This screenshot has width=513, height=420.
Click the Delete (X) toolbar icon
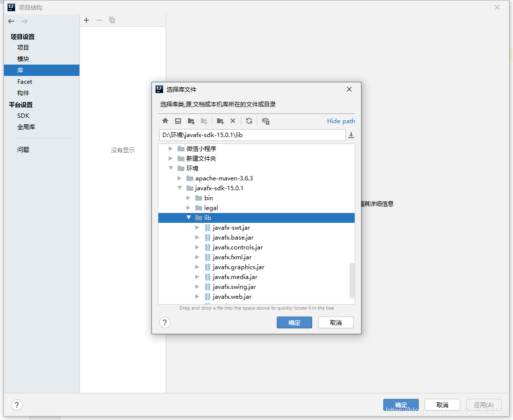[x=233, y=121]
